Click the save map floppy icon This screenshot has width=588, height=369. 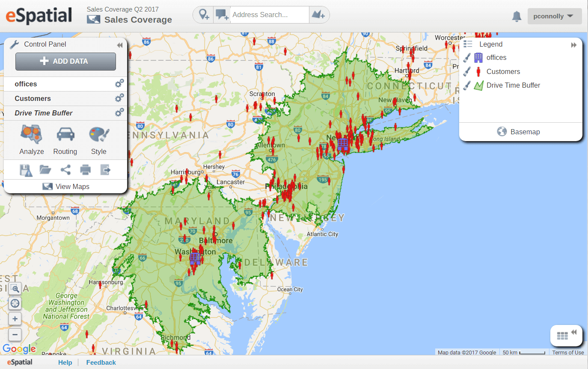pyautogui.click(x=26, y=170)
